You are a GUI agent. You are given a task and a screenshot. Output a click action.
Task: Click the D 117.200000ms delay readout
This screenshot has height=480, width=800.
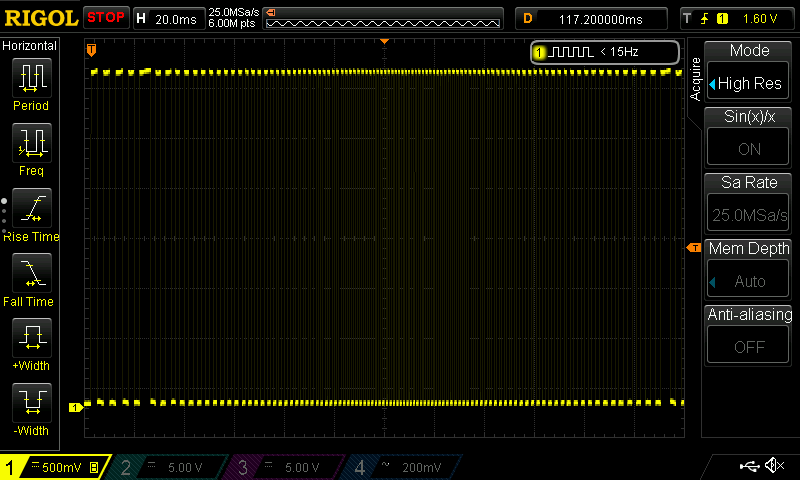point(591,19)
